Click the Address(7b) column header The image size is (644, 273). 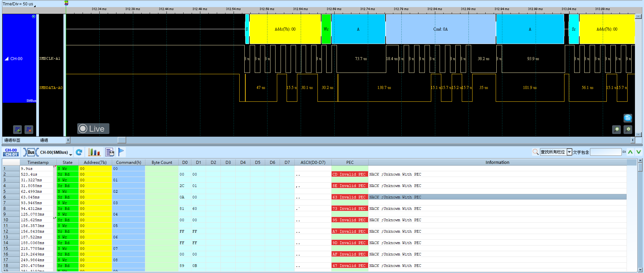pyautogui.click(x=95, y=163)
